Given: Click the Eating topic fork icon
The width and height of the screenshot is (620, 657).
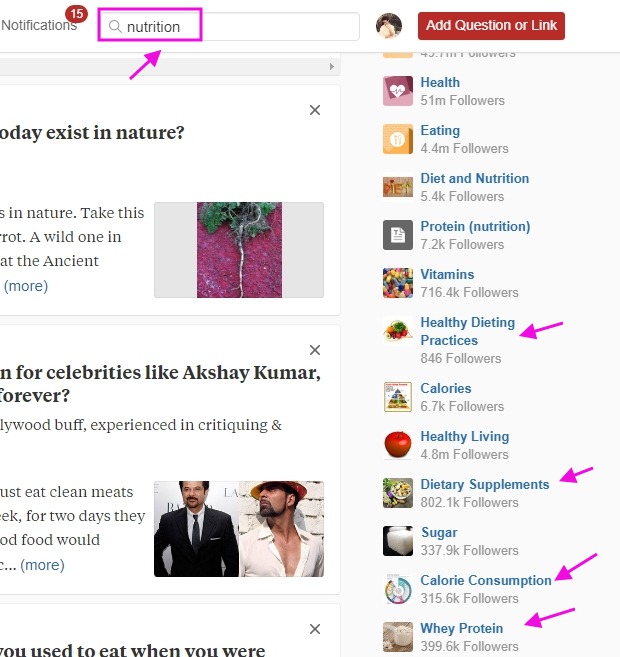Looking at the screenshot, I should tap(398, 139).
